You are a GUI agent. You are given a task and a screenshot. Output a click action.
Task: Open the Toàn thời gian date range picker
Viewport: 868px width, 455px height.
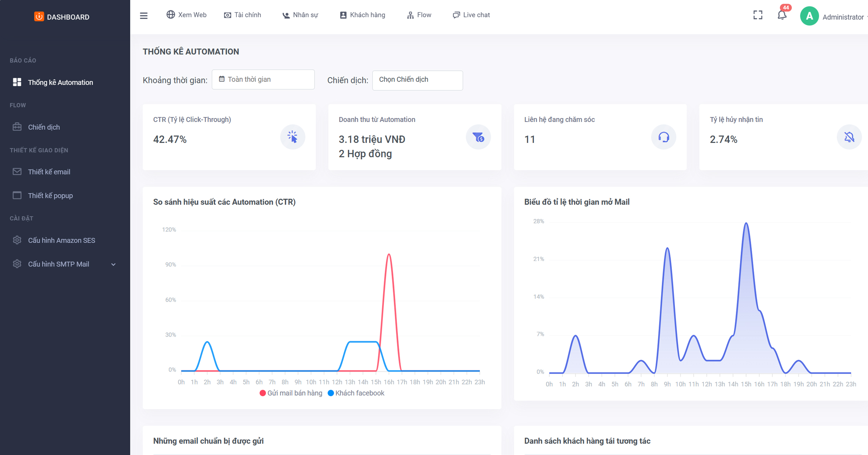tap(263, 79)
